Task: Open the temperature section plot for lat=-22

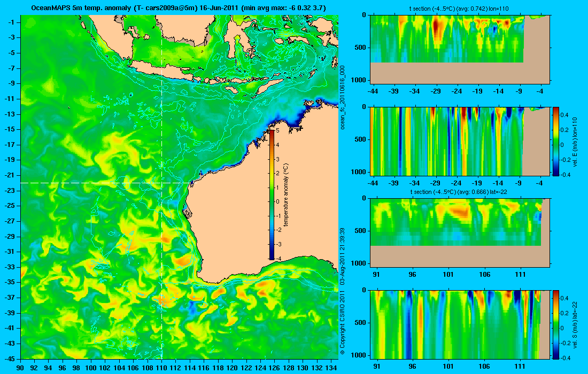Action: coord(460,232)
